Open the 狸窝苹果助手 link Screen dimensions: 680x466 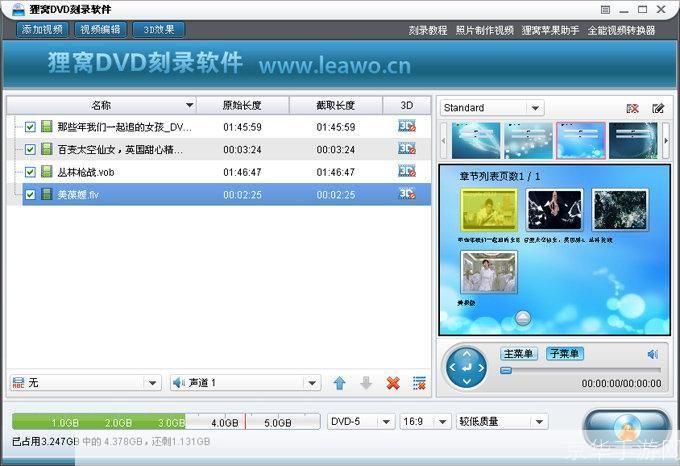point(550,30)
